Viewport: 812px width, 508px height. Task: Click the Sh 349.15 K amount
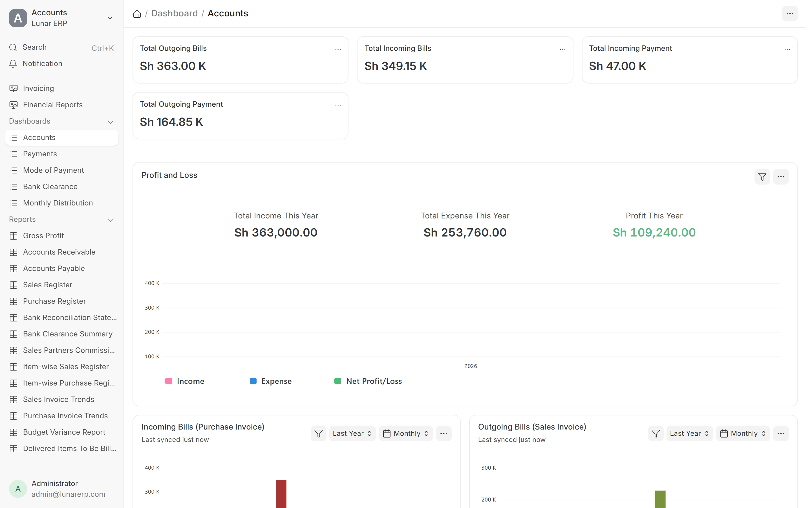point(396,66)
